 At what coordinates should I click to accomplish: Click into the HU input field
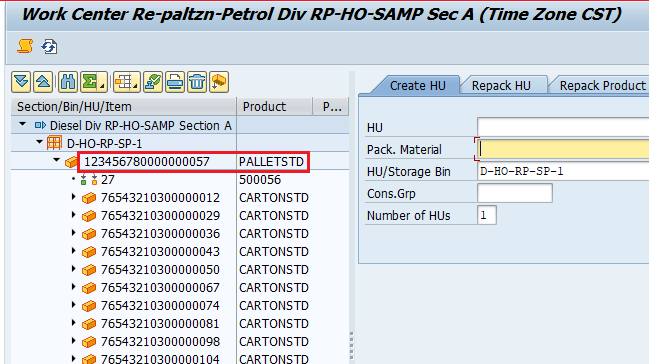563,127
